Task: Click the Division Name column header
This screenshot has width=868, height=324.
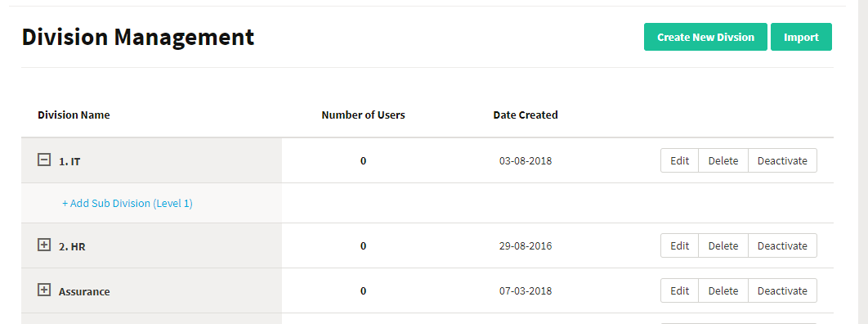Action: click(x=74, y=115)
